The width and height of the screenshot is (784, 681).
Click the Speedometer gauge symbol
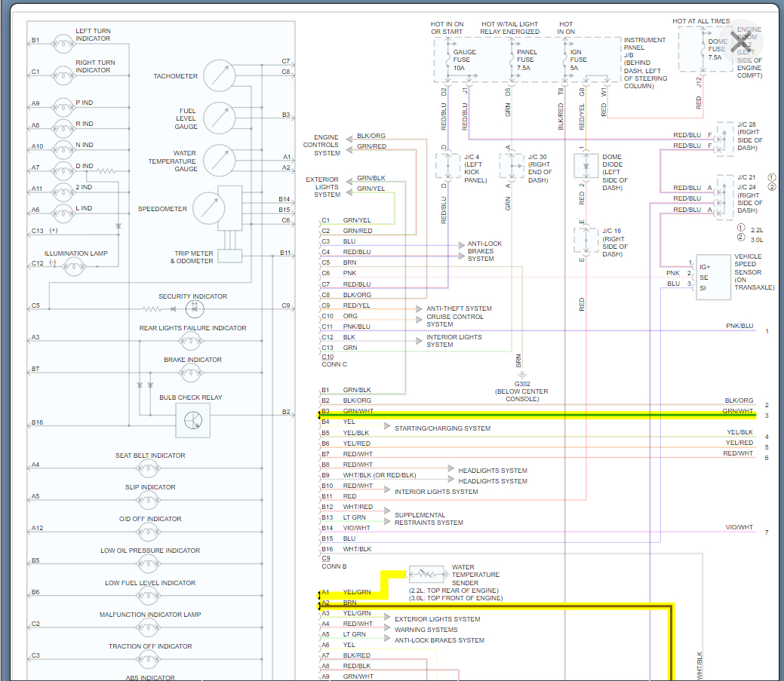(x=208, y=208)
